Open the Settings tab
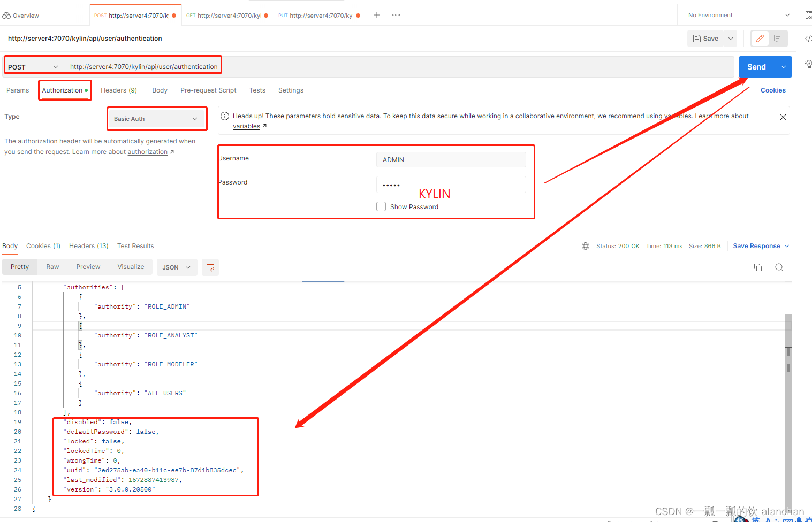812x522 pixels. click(x=291, y=90)
